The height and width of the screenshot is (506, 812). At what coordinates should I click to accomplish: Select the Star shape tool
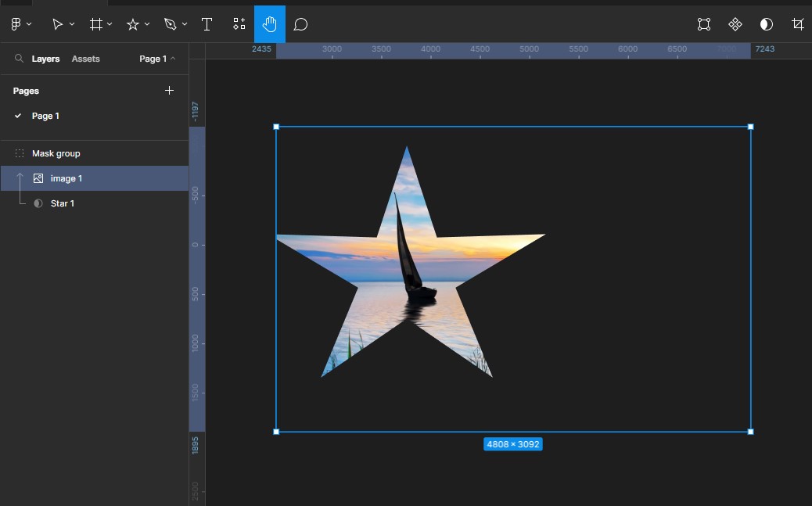point(133,24)
